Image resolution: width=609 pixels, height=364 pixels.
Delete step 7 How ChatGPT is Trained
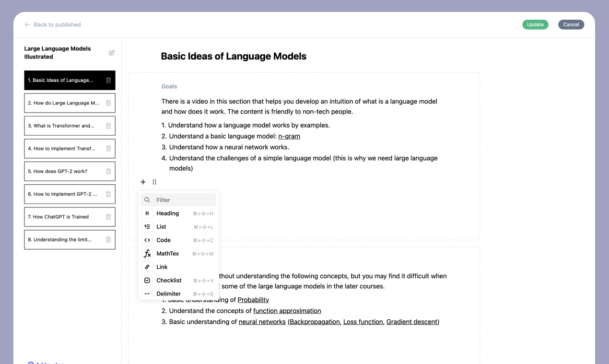point(108,217)
